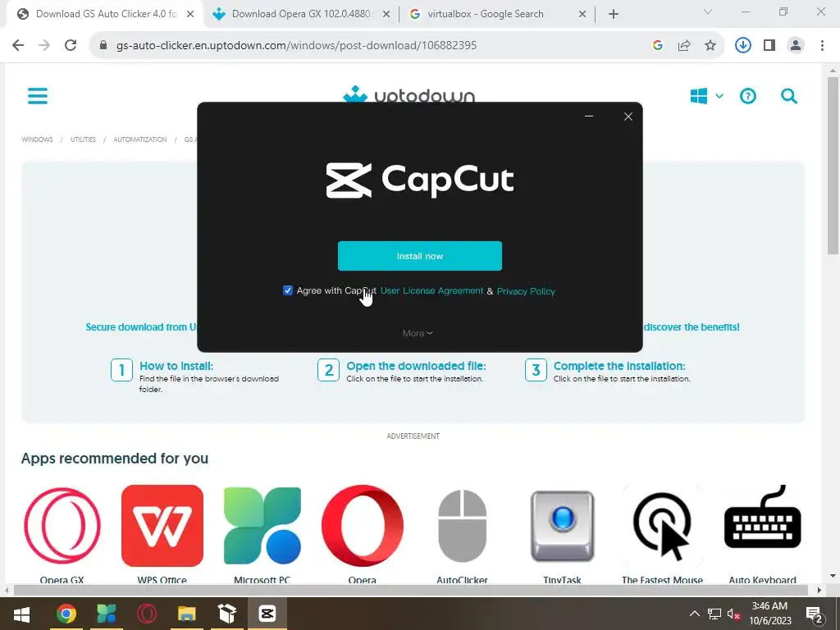Open the Chrome profile icon
The width and height of the screenshot is (840, 630).
pos(796,46)
